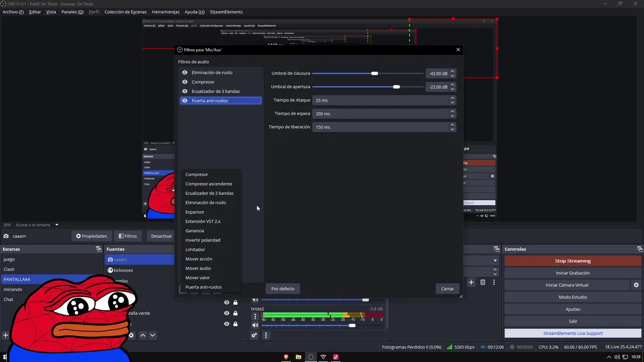Increase Tiempo de Ataque with up arrow

coord(452,98)
